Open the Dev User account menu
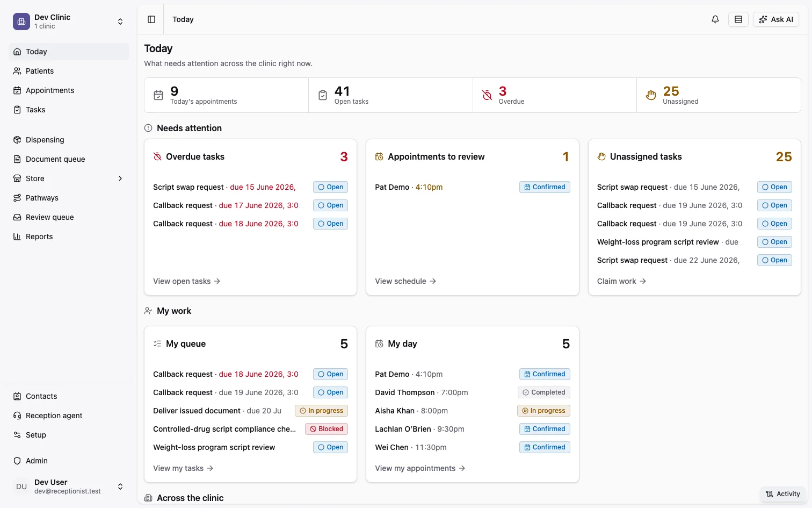Viewport: 812px width, 508px height. [x=69, y=486]
